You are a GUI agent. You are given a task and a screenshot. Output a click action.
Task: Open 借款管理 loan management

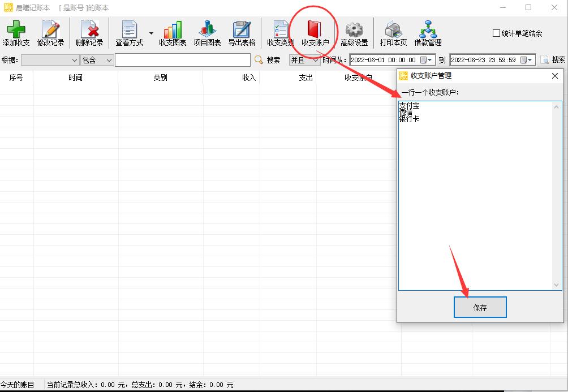point(428,33)
